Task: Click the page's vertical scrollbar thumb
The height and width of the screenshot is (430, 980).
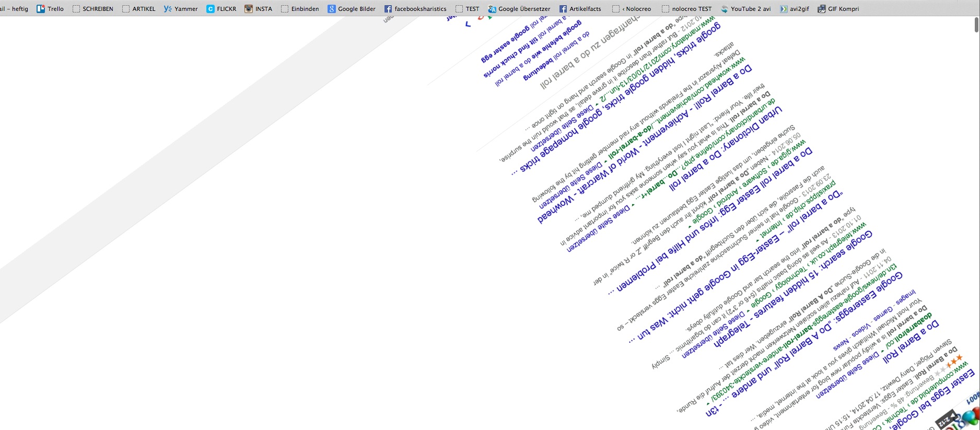Action: point(976,25)
